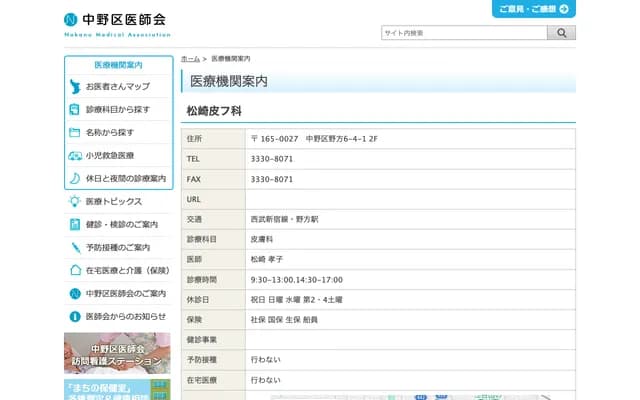Click the サイト内検索 search field
Image resolution: width=640 pixels, height=400 pixels.
click(x=464, y=33)
